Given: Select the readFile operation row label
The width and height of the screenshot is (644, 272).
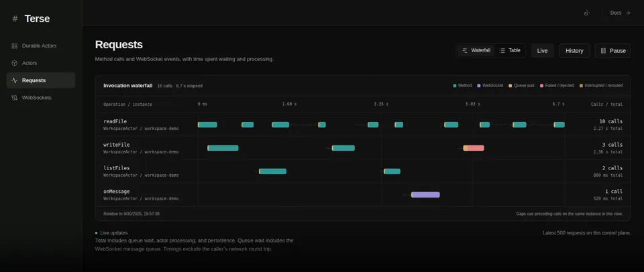Looking at the screenshot, I should 115,121.
